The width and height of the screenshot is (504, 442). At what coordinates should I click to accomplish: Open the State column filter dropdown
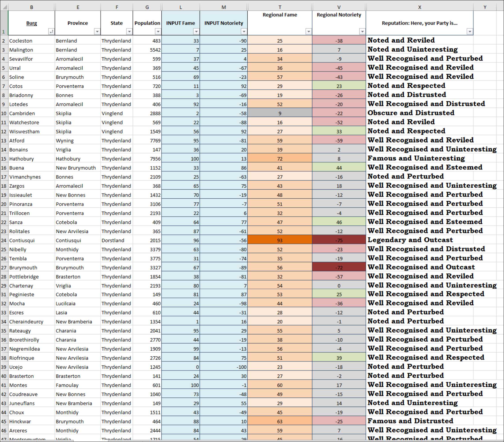point(129,32)
